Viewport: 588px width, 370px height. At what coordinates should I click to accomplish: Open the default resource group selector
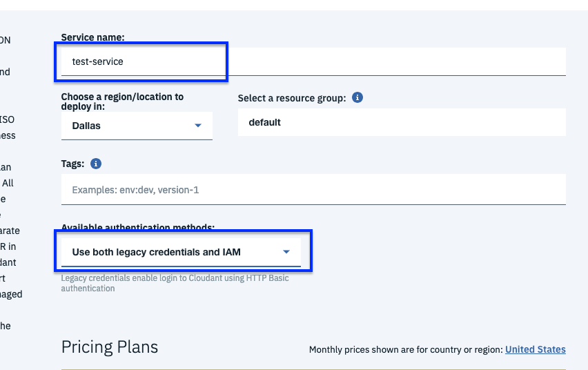point(402,122)
